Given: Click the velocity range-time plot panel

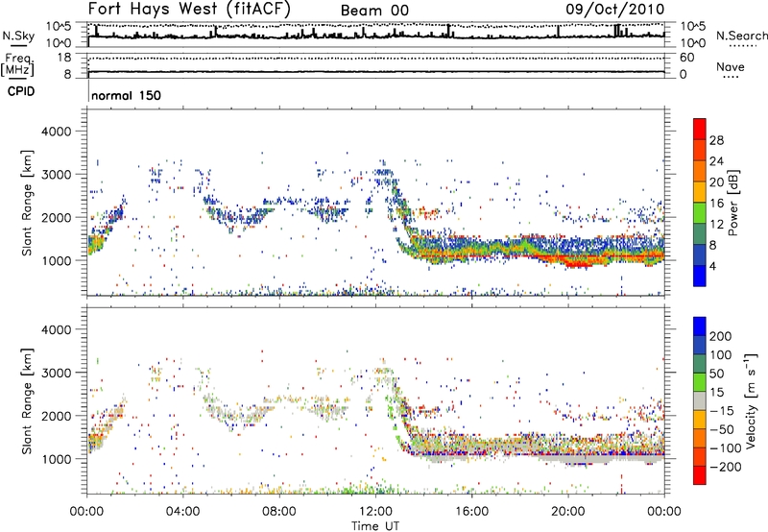Looking at the screenshot, I should pyautogui.click(x=375, y=400).
